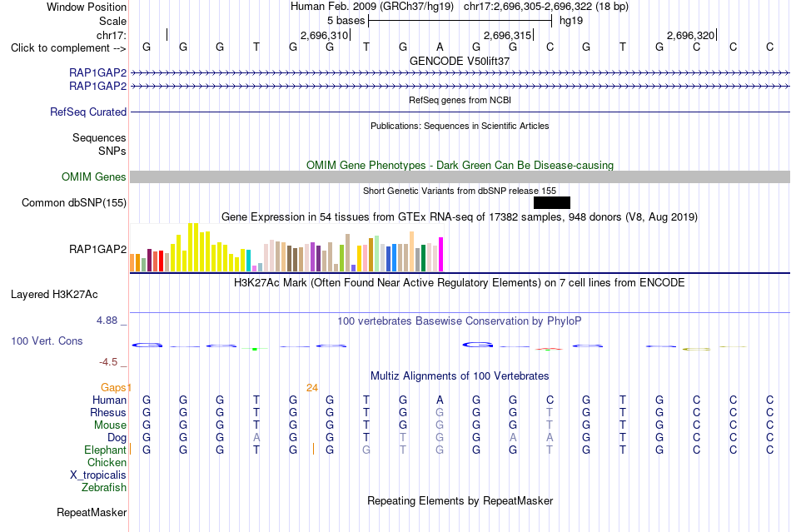
Task: Select the Human alignment row label
Action: click(109, 400)
